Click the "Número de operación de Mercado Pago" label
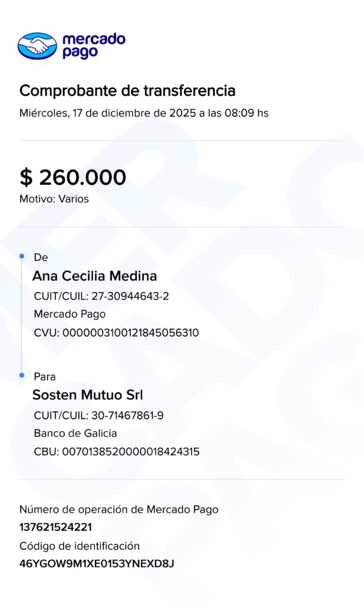The width and height of the screenshot is (364, 605). tap(119, 510)
